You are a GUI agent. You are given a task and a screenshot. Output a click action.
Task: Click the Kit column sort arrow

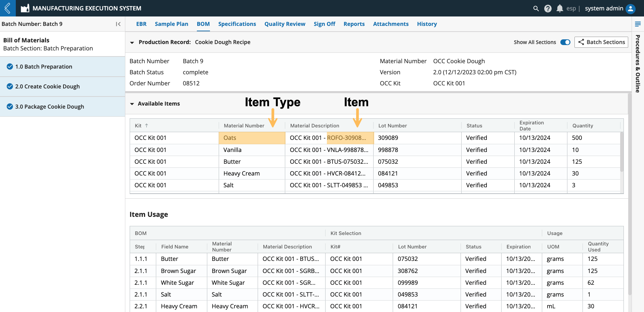[146, 125]
